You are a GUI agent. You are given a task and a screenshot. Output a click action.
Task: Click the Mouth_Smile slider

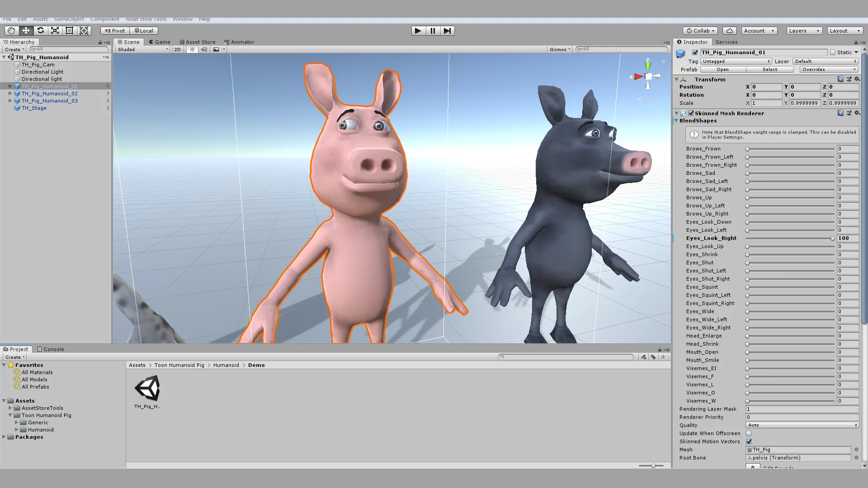(790, 361)
